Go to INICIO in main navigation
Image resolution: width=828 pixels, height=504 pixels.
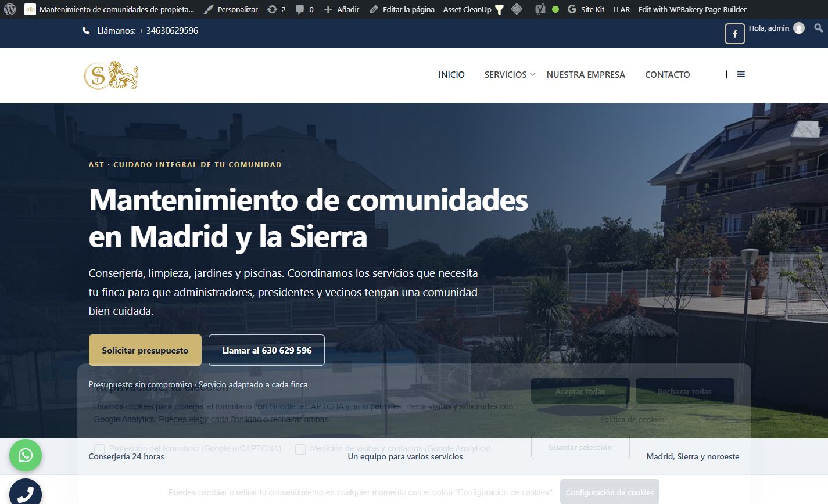click(451, 74)
